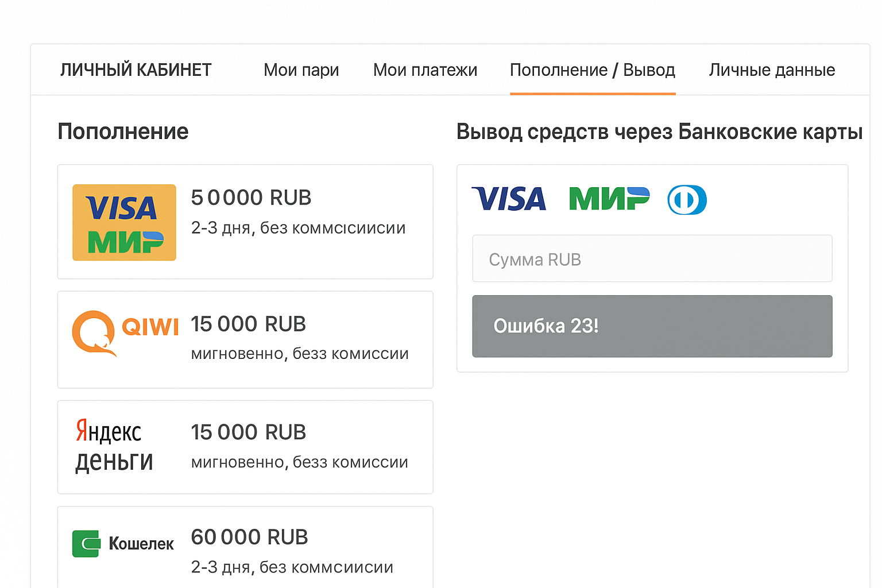Click the blue Diners Club circle icon
Image resolution: width=882 pixels, height=588 pixels.
click(687, 200)
